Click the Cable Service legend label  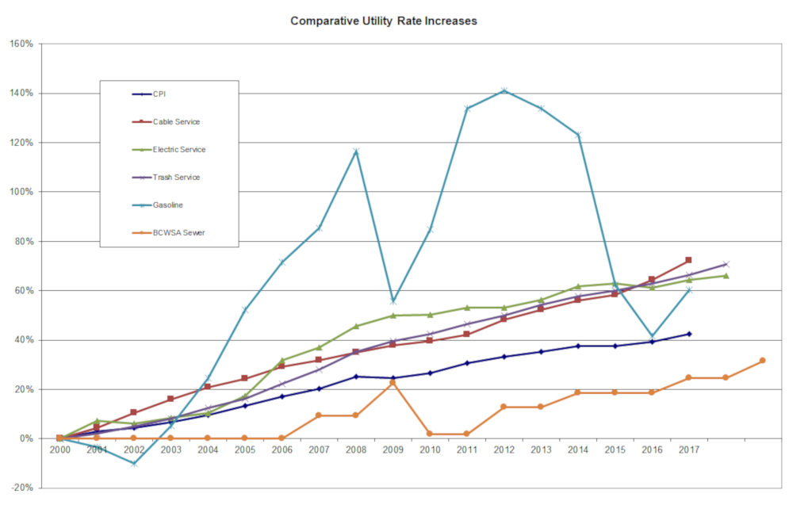click(176, 122)
